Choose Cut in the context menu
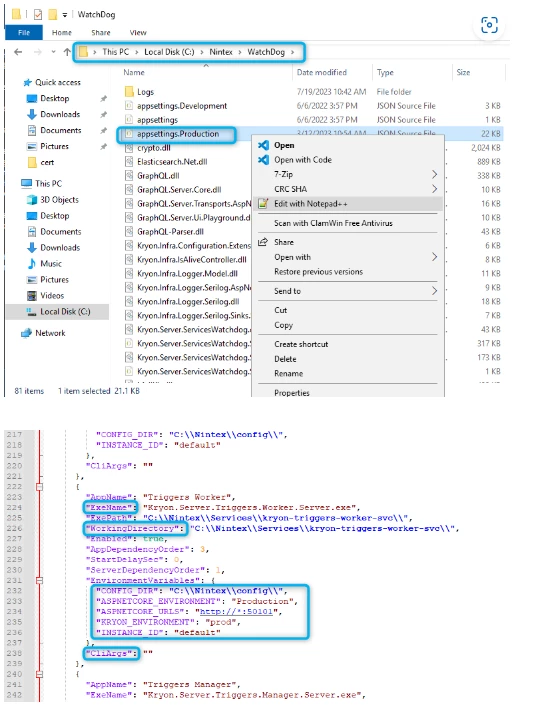 pyautogui.click(x=280, y=310)
